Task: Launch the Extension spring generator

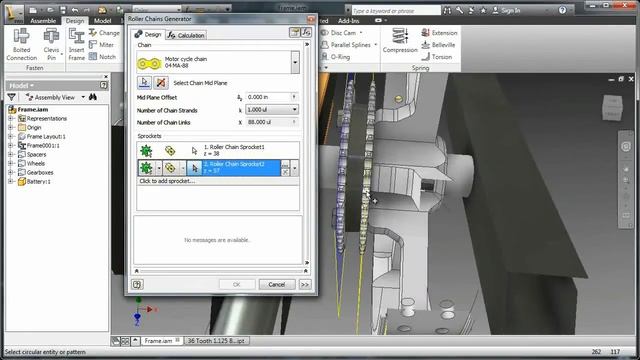Action: pyautogui.click(x=439, y=33)
